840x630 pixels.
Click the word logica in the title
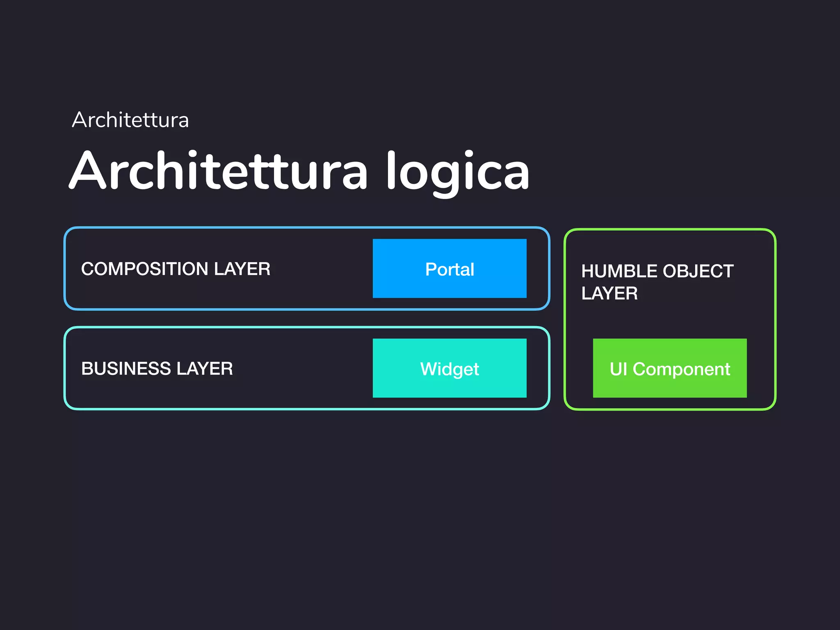click(x=457, y=172)
